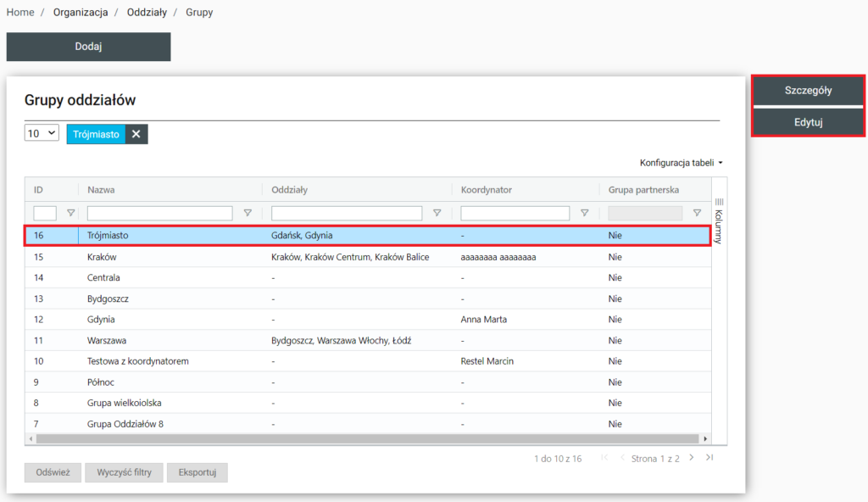The width and height of the screenshot is (868, 502).
Task: Click the Nazwa filter input field
Action: 159,213
